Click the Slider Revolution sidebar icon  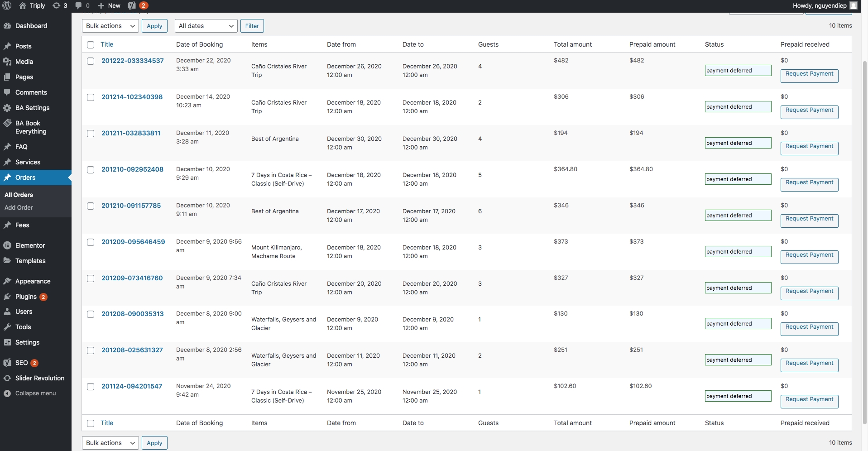pyautogui.click(x=7, y=378)
